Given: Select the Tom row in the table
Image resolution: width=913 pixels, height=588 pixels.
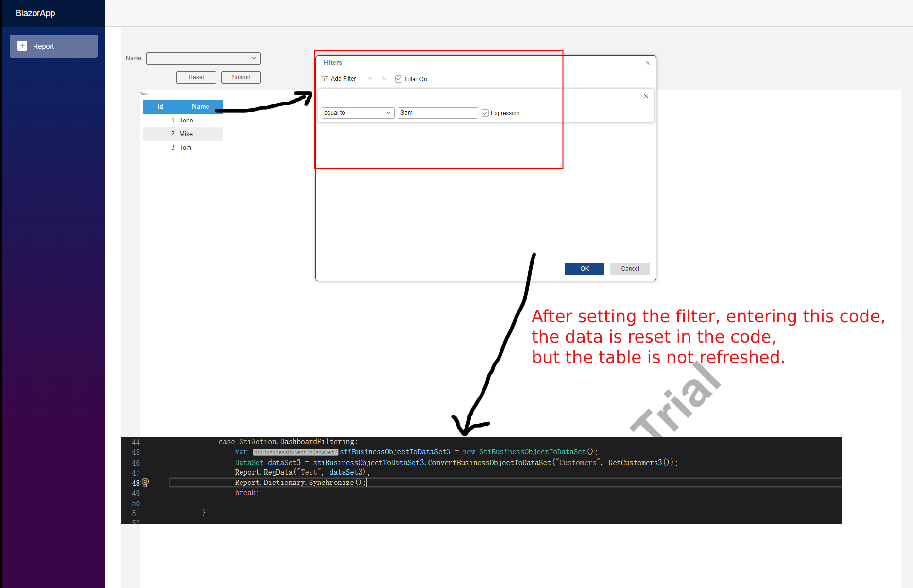Looking at the screenshot, I should 183,148.
